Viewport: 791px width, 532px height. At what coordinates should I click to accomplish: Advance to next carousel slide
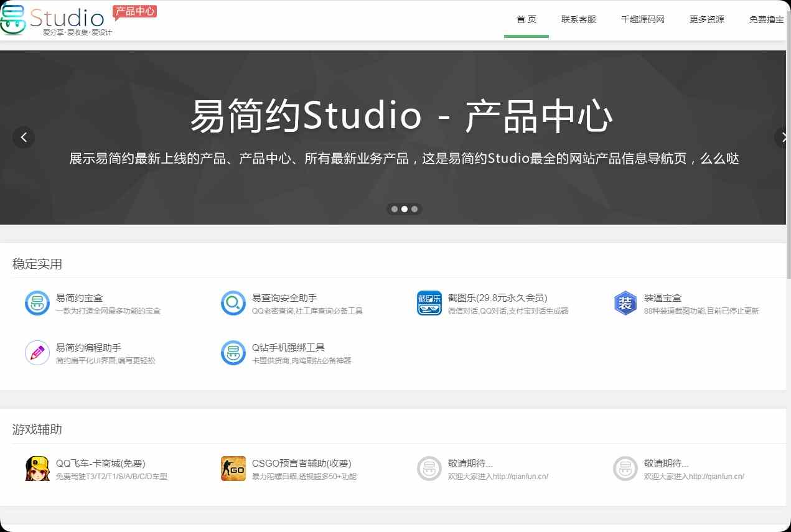tap(782, 138)
